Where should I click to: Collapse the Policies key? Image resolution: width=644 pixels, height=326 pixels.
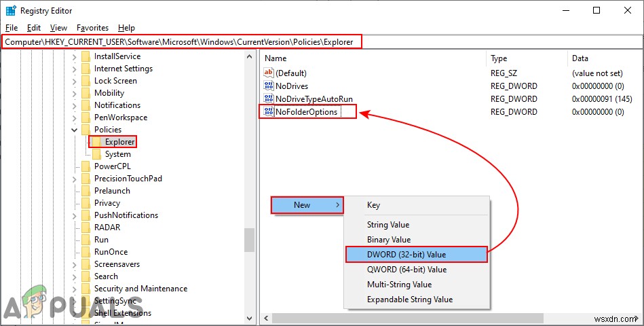[x=75, y=130]
